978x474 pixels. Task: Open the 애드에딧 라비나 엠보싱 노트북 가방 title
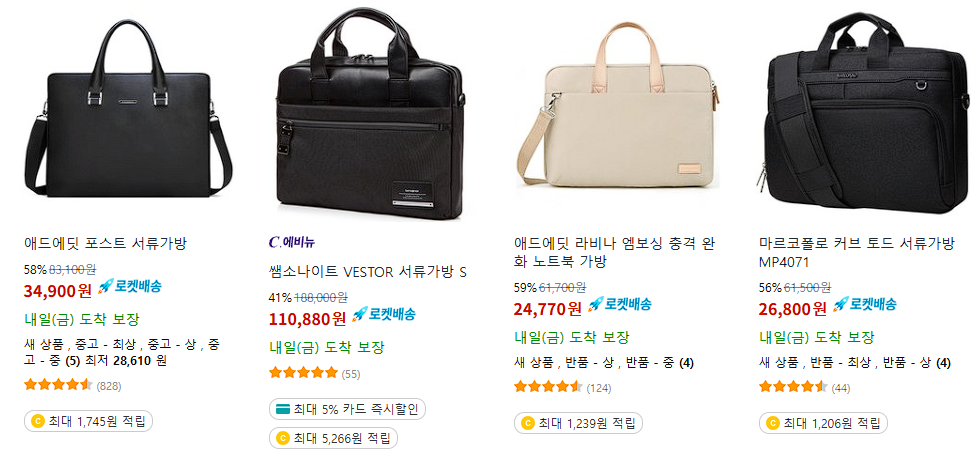613,252
